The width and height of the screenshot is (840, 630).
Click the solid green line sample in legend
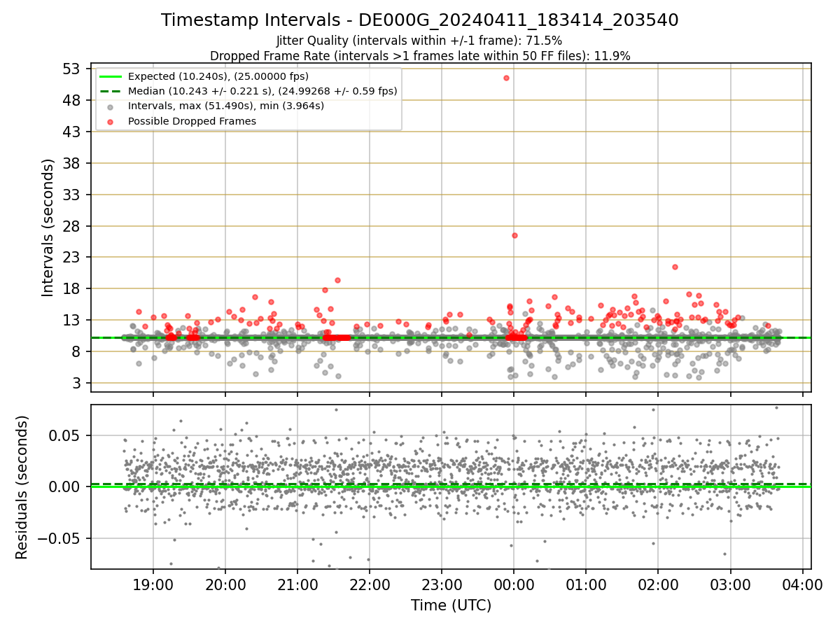111,76
